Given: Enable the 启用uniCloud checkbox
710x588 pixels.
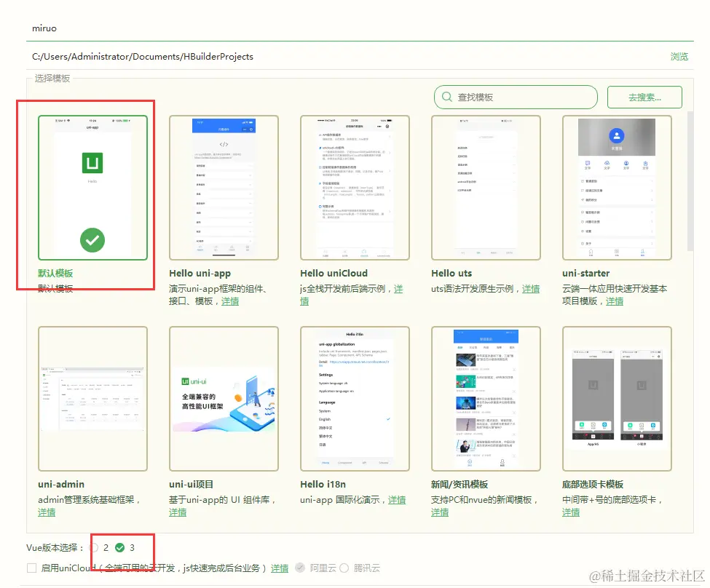Looking at the screenshot, I should 32,568.
